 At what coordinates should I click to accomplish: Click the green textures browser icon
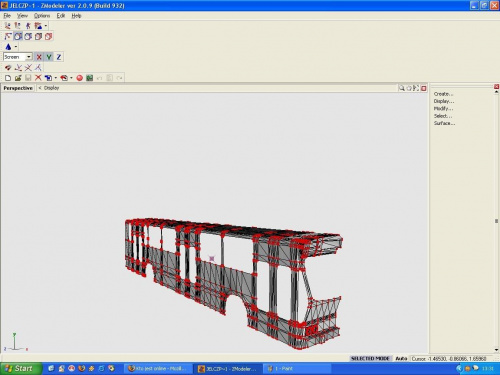[89, 78]
